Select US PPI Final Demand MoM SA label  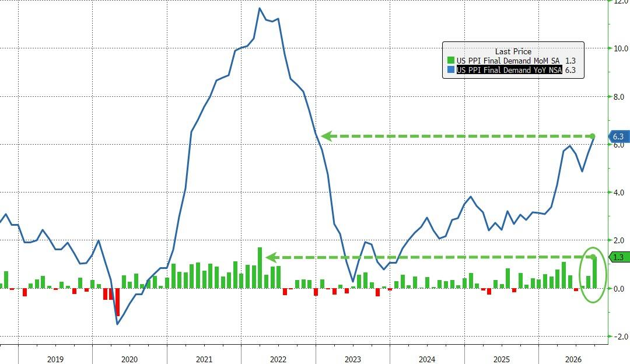click(x=508, y=61)
